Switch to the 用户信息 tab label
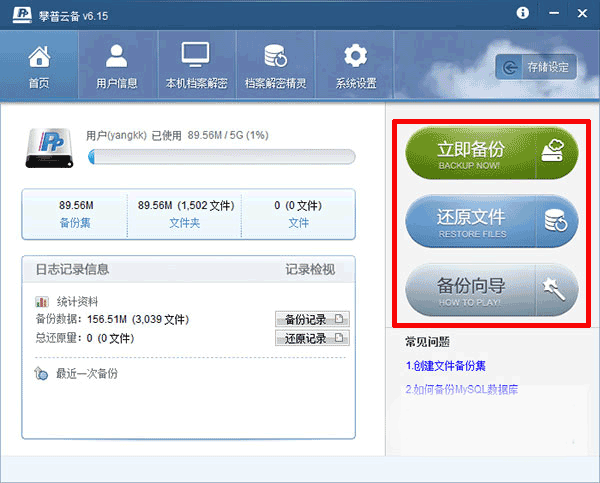This screenshot has height=483, width=600. (117, 83)
